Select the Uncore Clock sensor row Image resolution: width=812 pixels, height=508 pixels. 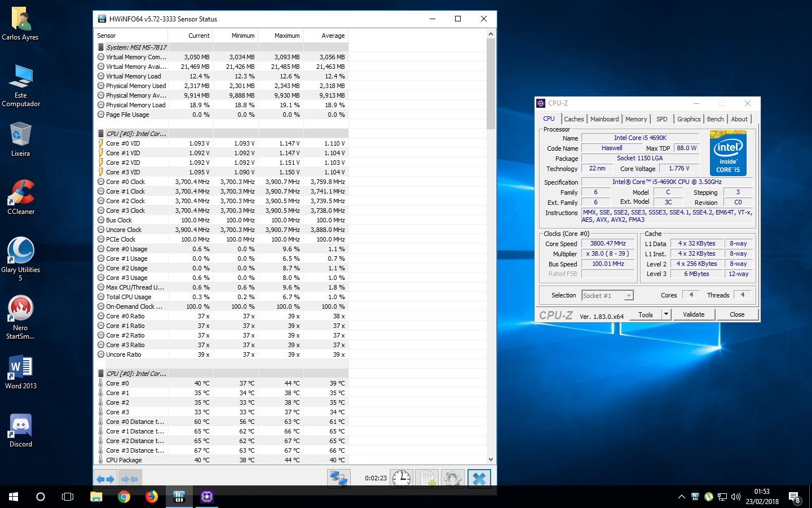tap(222, 230)
